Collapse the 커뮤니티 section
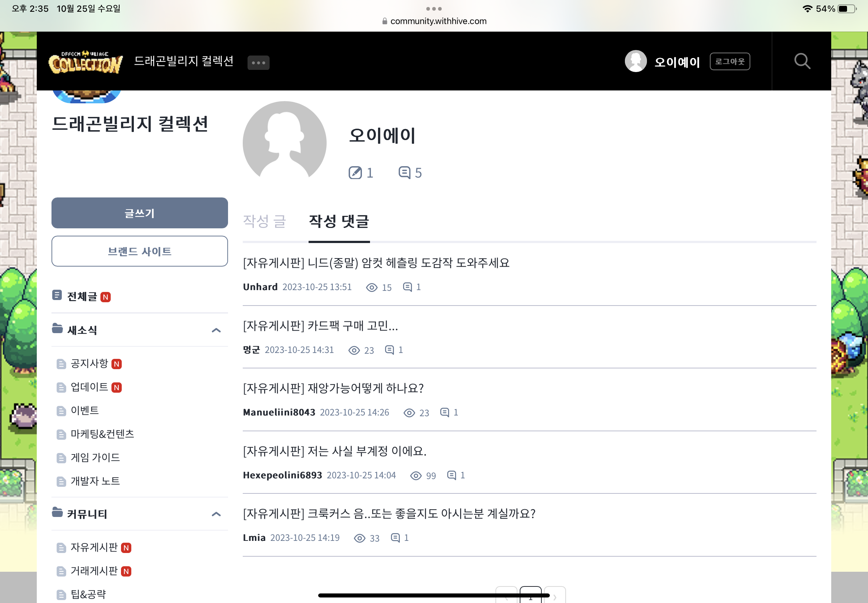The image size is (868, 603). [x=216, y=514]
